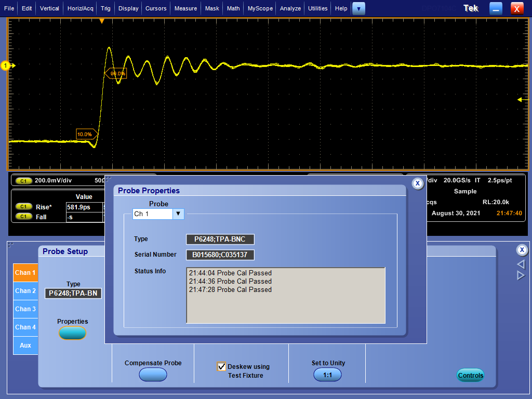
Task: Open probe Properties with the teal button
Action: pos(72,333)
